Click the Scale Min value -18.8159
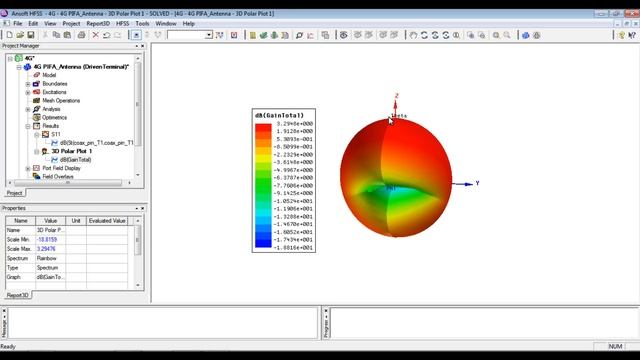The image size is (640, 360). [51, 240]
